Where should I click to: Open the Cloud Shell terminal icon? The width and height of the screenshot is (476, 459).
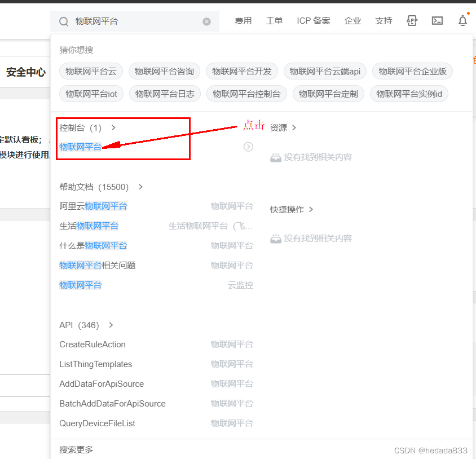pyautogui.click(x=437, y=21)
